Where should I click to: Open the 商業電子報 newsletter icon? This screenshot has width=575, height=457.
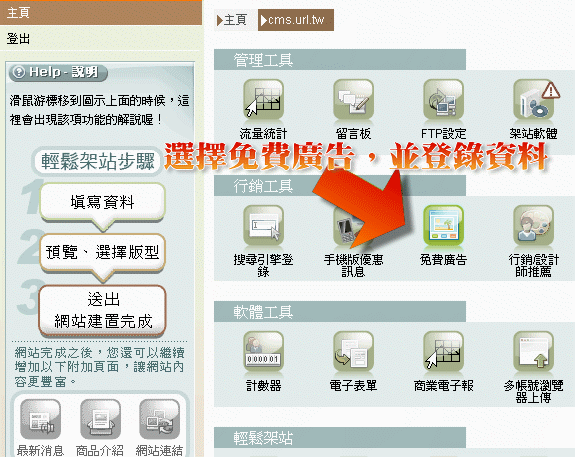click(x=443, y=351)
